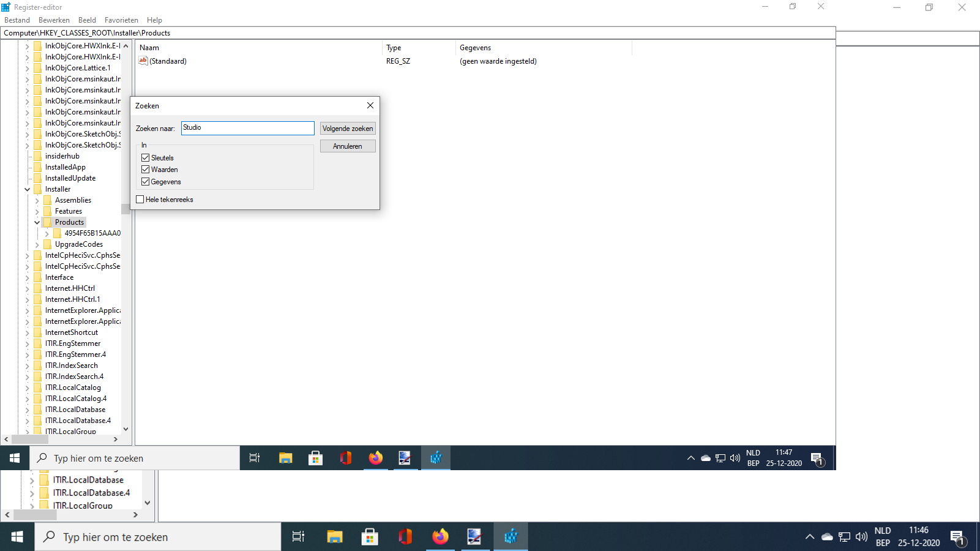The height and width of the screenshot is (551, 980).
Task: Enable the Hele tekenreeks checkbox
Action: (140, 199)
